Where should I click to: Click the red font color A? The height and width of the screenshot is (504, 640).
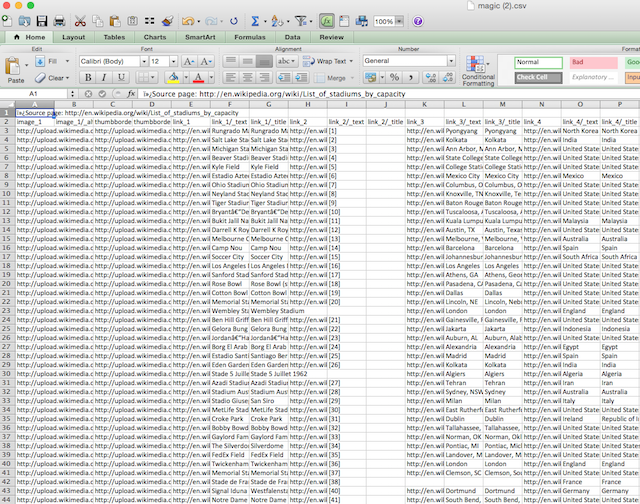pyautogui.click(x=199, y=77)
